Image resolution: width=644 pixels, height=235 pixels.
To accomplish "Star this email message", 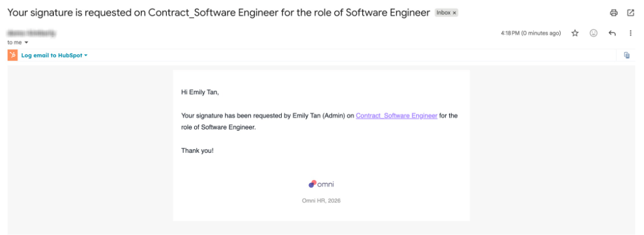I will click(x=575, y=33).
